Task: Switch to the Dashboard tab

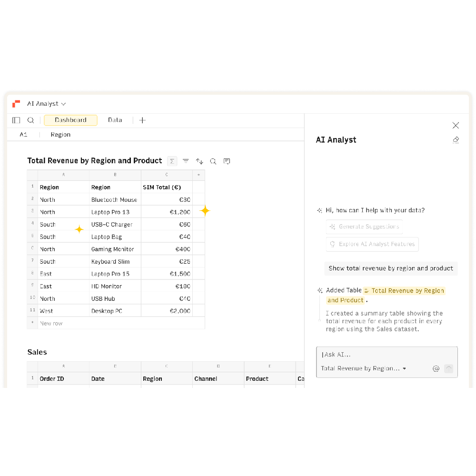Action: [70, 120]
